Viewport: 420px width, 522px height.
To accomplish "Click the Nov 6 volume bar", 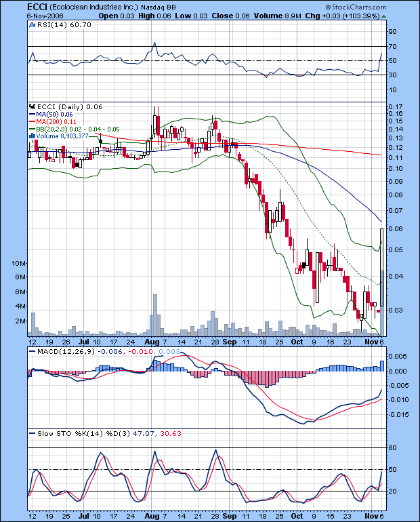I will point(382,303).
